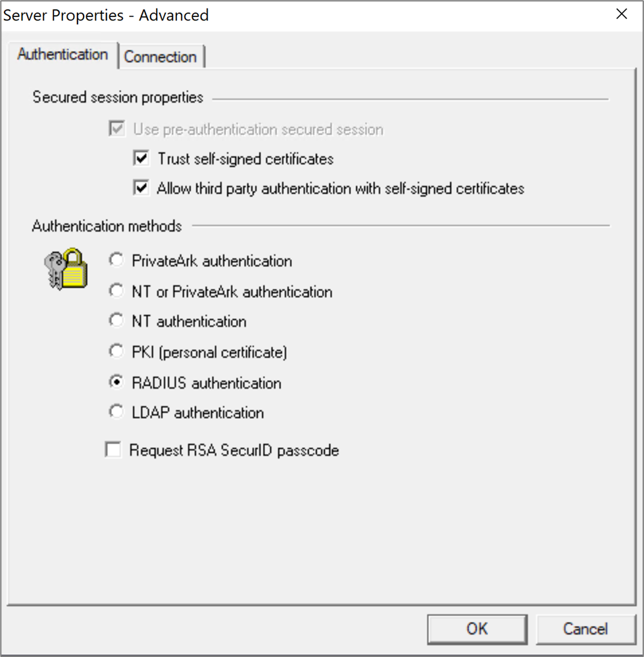Close the Server Properties dialog

621,14
